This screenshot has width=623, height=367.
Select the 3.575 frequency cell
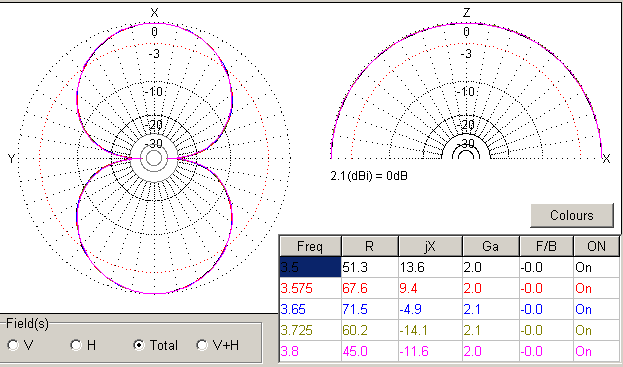pos(310,288)
